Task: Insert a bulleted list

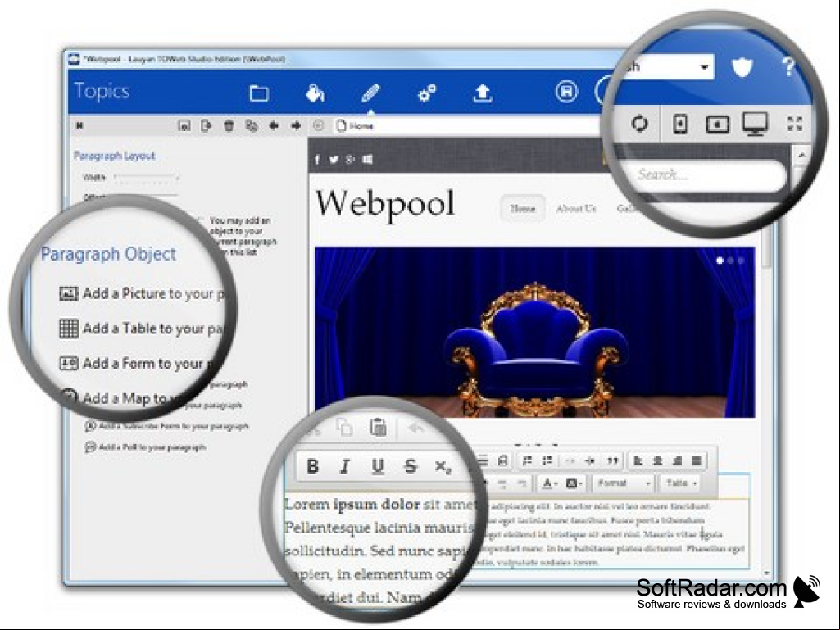Action: point(547,460)
